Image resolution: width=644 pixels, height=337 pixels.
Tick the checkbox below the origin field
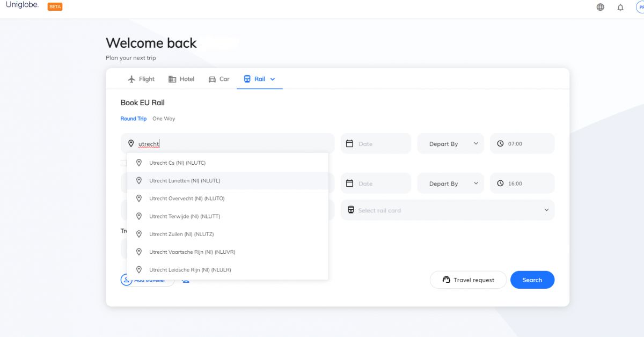tap(123, 163)
